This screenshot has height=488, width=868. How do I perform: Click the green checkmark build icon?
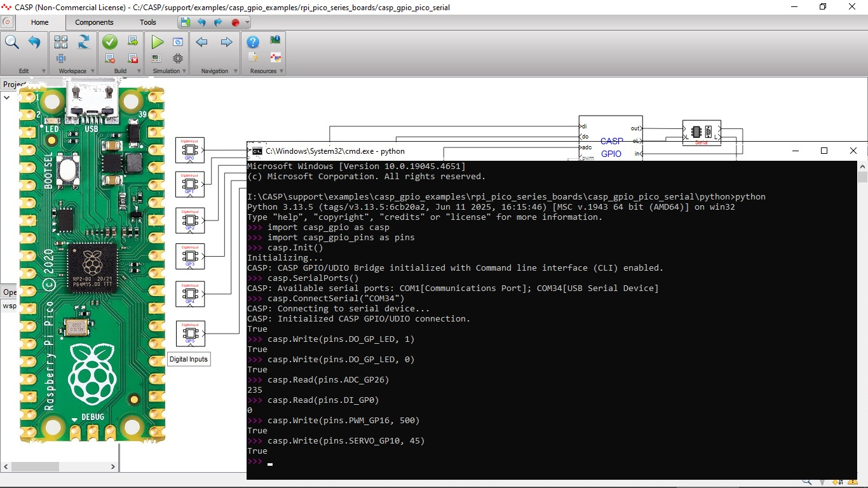point(110,42)
